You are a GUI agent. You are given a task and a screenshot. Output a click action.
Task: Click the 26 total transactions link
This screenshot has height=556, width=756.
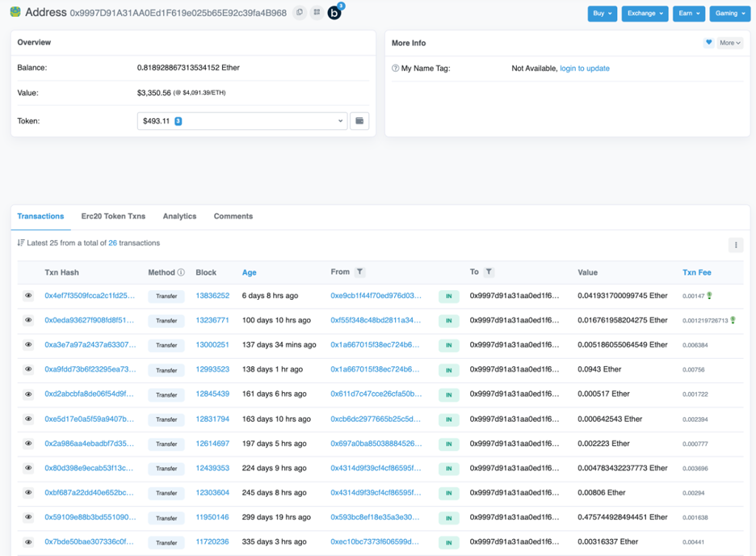pyautogui.click(x=112, y=243)
